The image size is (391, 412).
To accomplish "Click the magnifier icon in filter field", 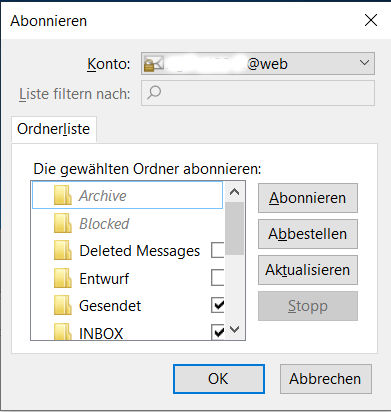I will [154, 92].
